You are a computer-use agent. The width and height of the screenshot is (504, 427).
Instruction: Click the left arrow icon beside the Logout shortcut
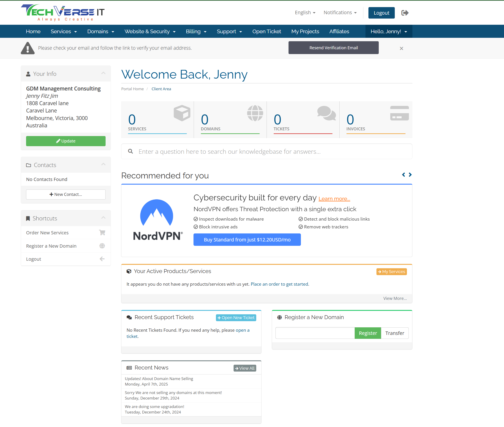(102, 259)
